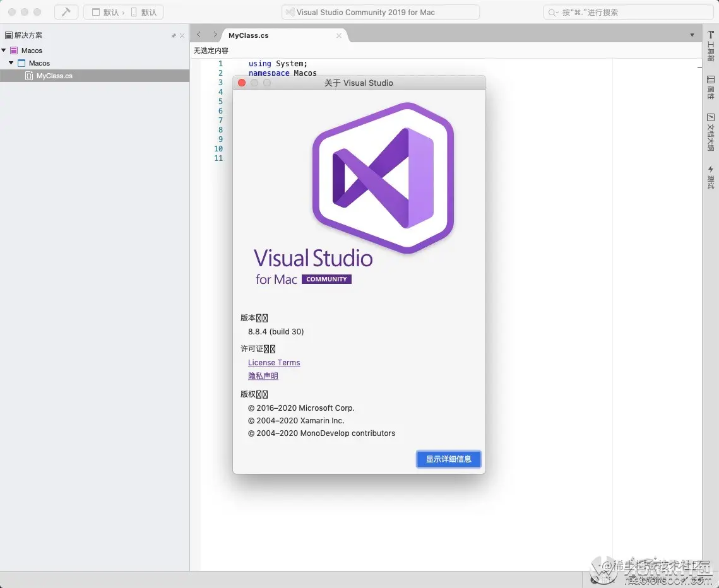Open the 属性 properties side panel
The image size is (719, 588).
pyautogui.click(x=711, y=88)
